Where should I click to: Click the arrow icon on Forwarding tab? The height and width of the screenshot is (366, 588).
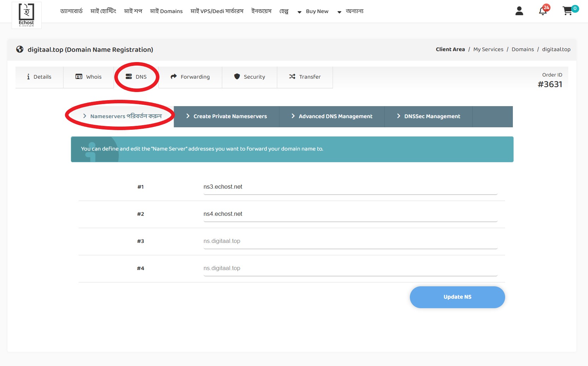click(x=174, y=77)
